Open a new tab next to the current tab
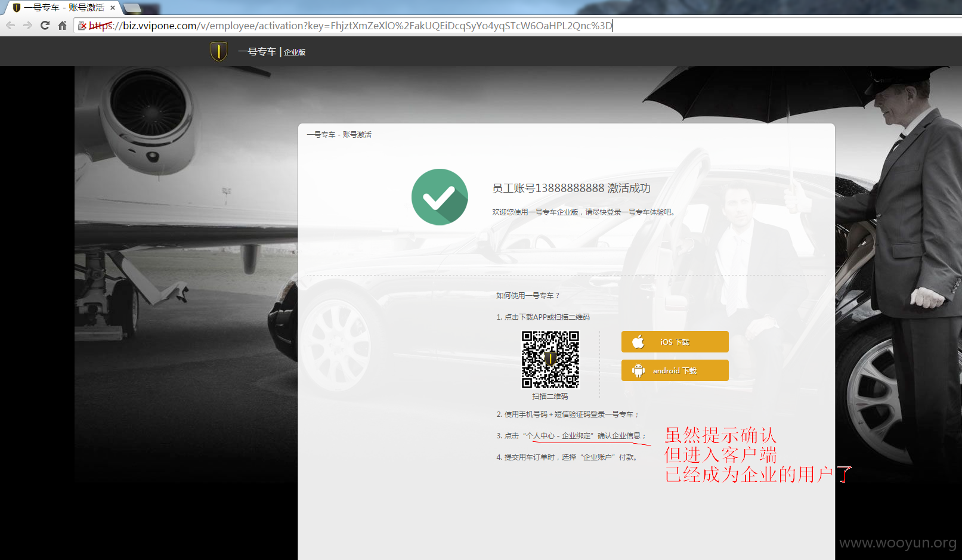The width and height of the screenshot is (962, 560). point(132,8)
